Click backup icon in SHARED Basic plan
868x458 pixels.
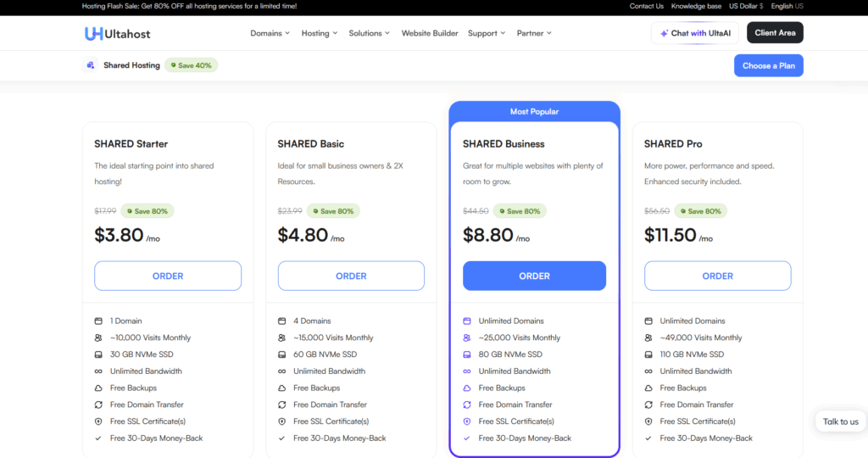281,388
